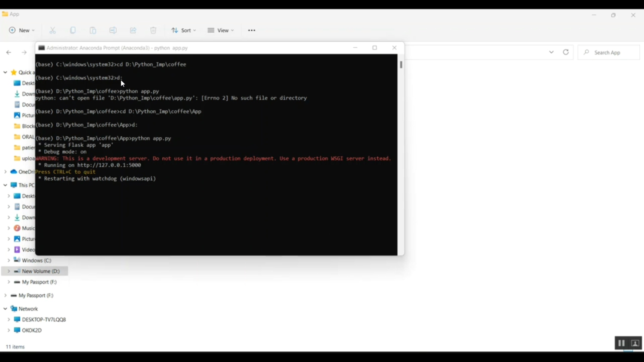
Task: Collapse the This PC tree section
Action: [5, 185]
